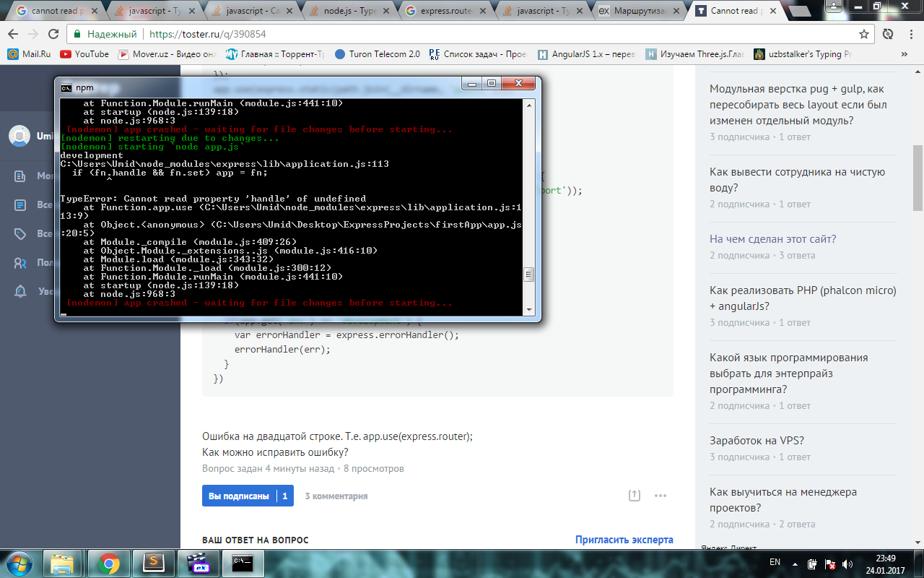Open Chrome from taskbar
Image resolution: width=924 pixels, height=578 pixels.
109,563
